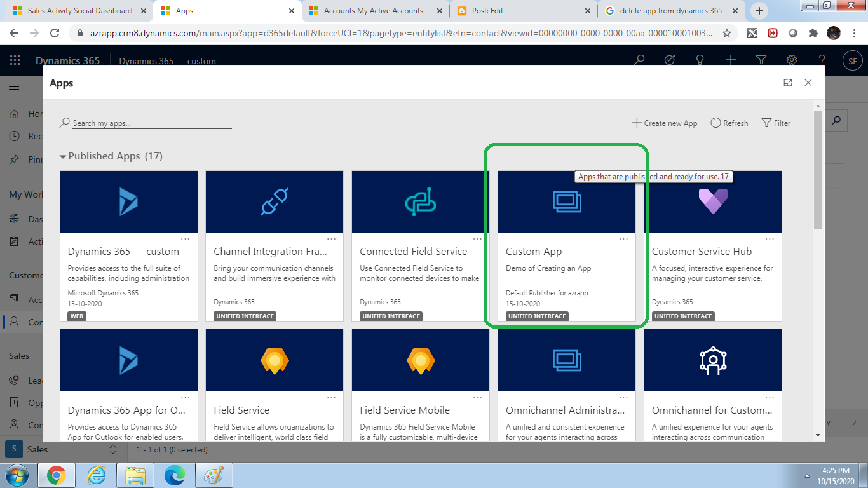Switch to the Post: Edit browser tab
The height and width of the screenshot is (488, 868).
(524, 11)
